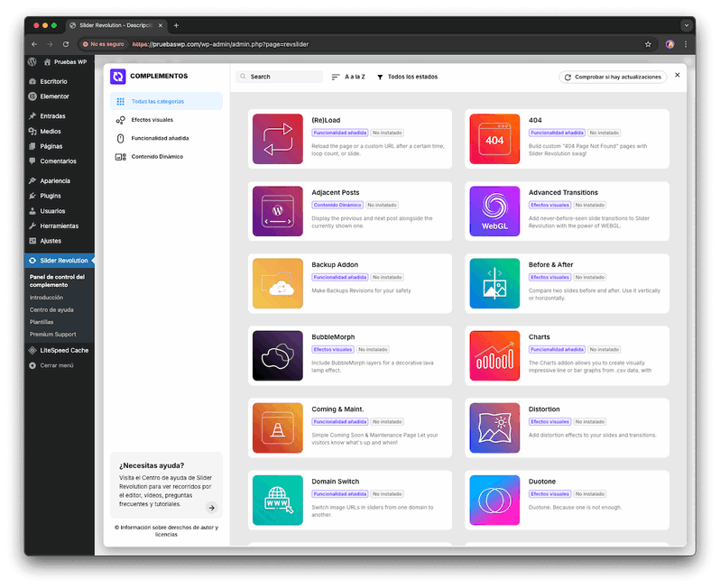Click Panel de control del complemento entry
Viewport: 720px width, 588px height.
pos(57,280)
